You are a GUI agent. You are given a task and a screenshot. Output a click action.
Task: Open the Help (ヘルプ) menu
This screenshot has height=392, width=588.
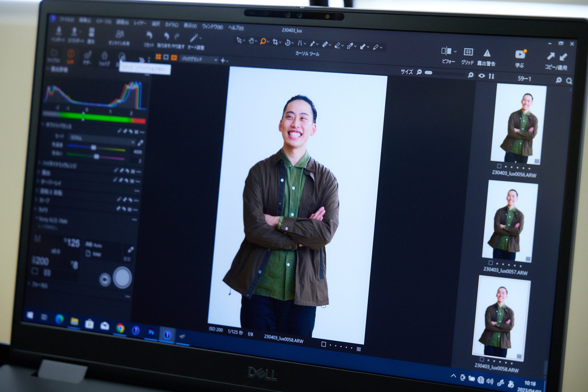236,28
